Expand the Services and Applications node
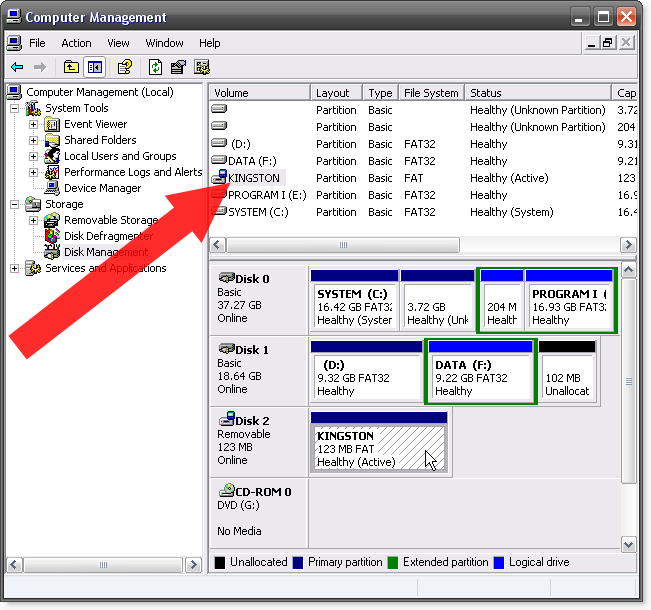Viewport: 651px width, 610px height. click(15, 269)
